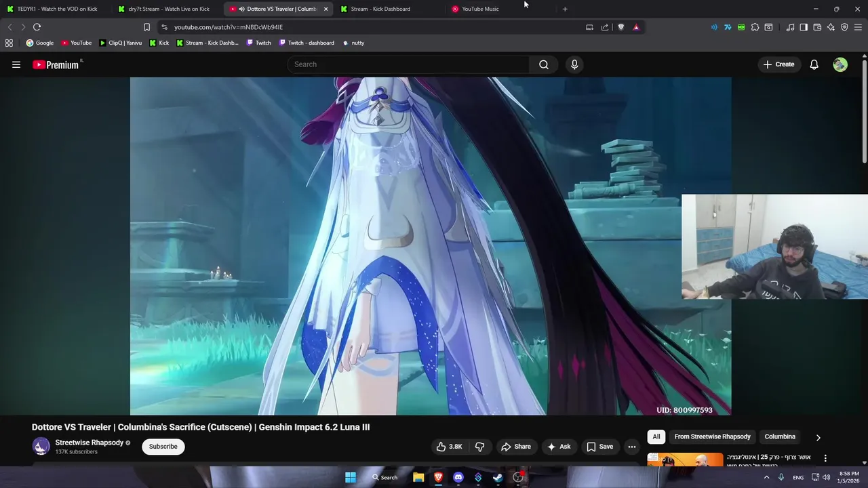This screenshot has width=868, height=488.
Task: Open the account avatar menu
Action: click(840, 64)
